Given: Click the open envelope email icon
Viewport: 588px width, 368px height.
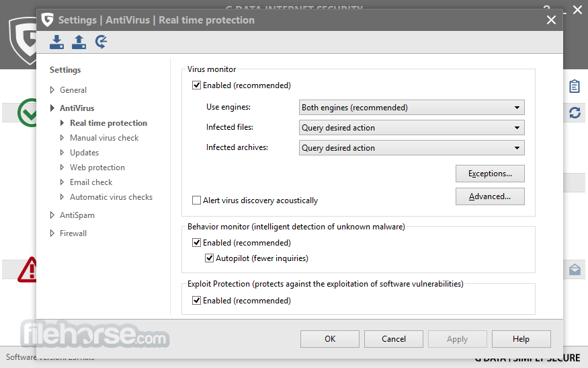Looking at the screenshot, I should 575,269.
